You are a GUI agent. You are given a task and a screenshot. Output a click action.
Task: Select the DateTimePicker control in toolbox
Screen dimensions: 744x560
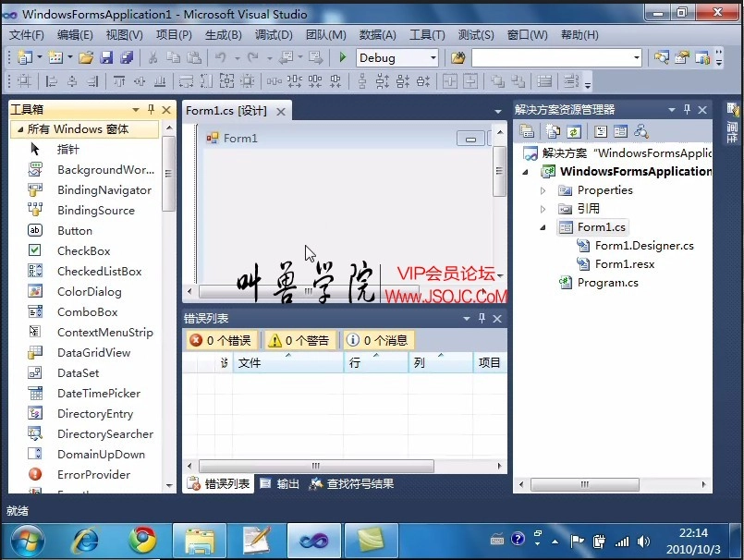(x=98, y=393)
